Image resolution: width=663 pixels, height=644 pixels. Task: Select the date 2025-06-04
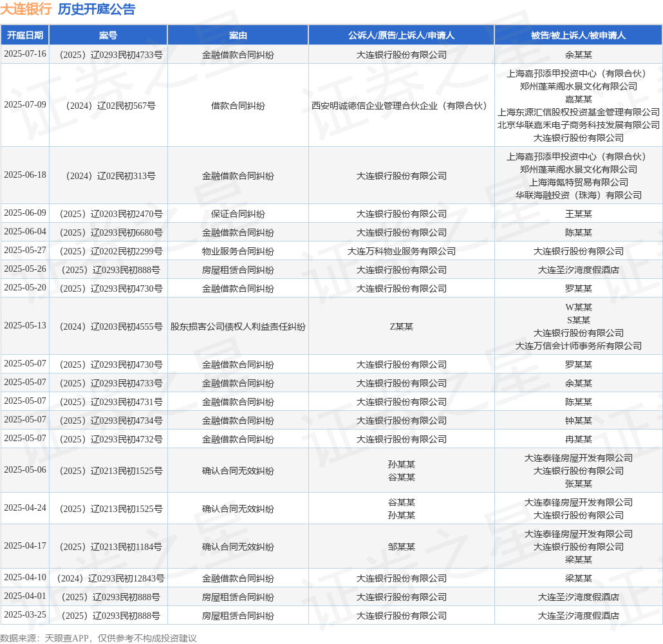point(25,231)
